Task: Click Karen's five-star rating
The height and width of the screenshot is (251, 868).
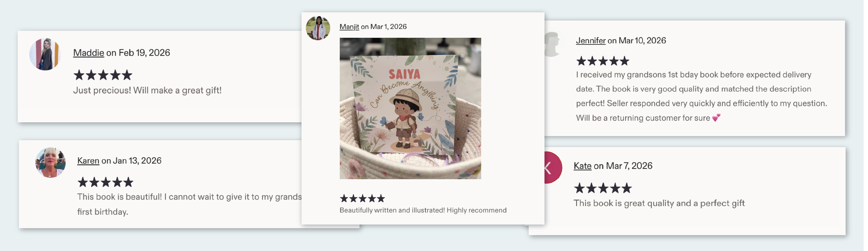Action: tap(106, 182)
